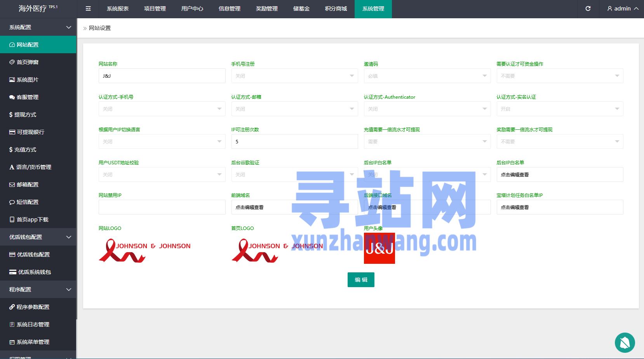Open the 手机号注册 dropdown
This screenshot has width=644, height=359.
pos(294,76)
